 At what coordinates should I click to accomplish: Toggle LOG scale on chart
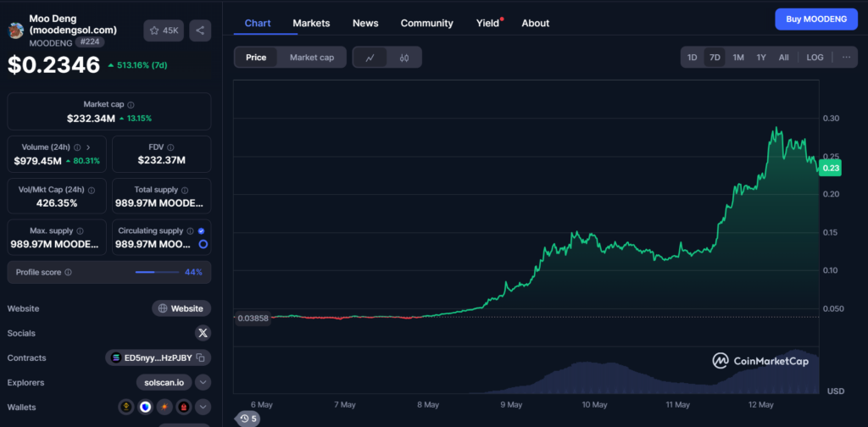click(815, 57)
